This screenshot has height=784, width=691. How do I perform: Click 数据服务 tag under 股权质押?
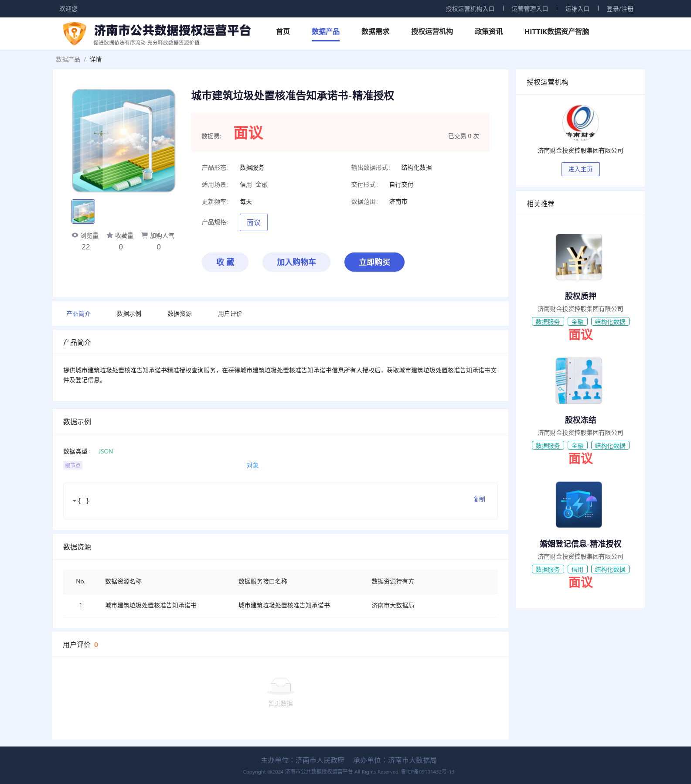[548, 322]
